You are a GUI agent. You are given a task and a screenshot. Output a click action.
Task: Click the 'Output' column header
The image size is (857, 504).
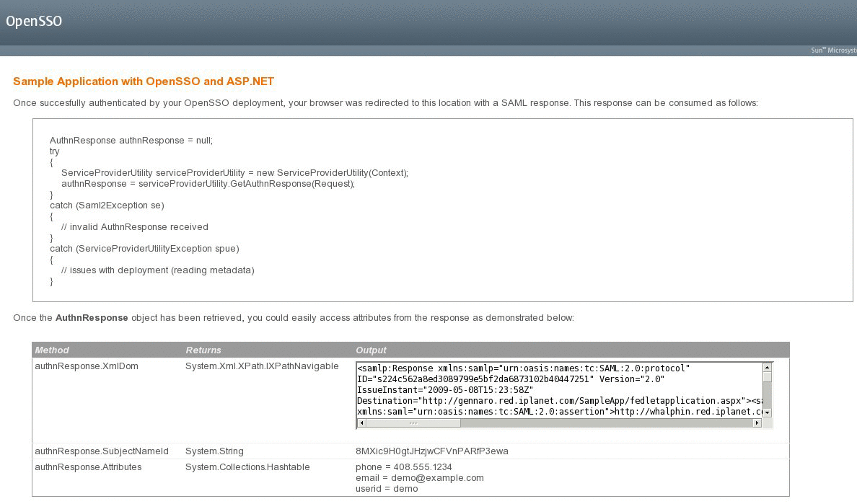(371, 350)
